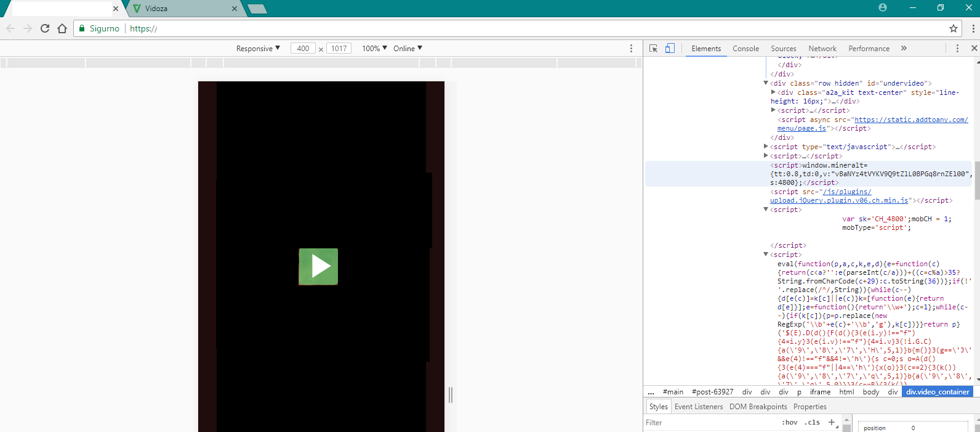Image resolution: width=980 pixels, height=432 pixels.
Task: Show more DevTools tabs chevron
Action: click(x=904, y=48)
